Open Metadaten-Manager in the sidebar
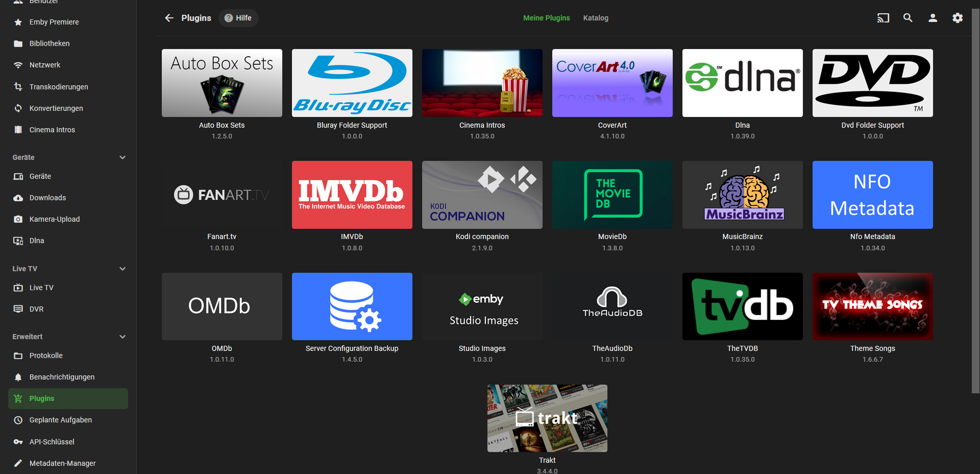Image resolution: width=980 pixels, height=474 pixels. 68,463
